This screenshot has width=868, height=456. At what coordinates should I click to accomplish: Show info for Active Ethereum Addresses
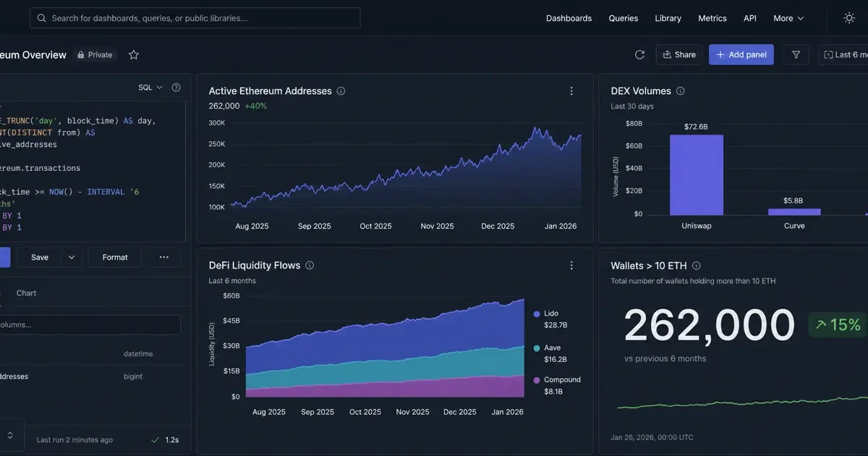coord(341,91)
